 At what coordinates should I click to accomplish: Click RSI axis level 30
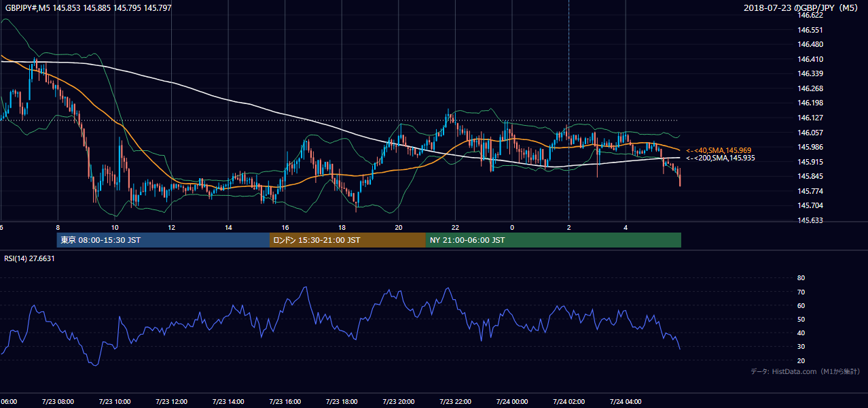801,347
